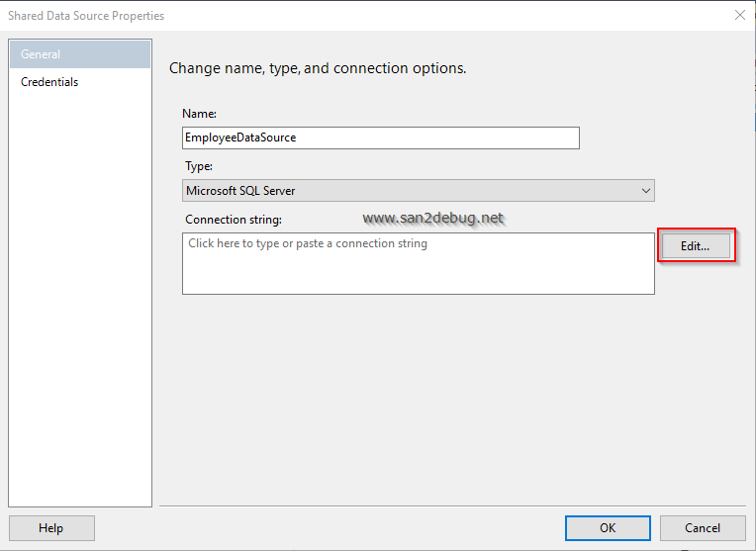Click the "Connection string:" label
The width and height of the screenshot is (756, 551).
(x=234, y=219)
